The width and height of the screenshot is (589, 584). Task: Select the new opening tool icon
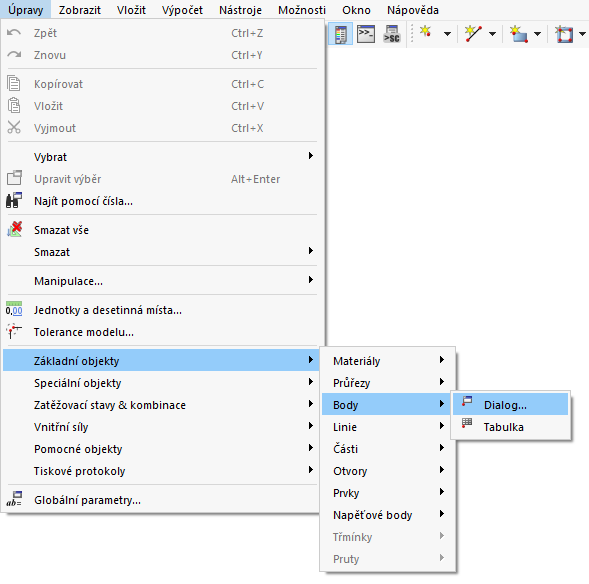[564, 34]
